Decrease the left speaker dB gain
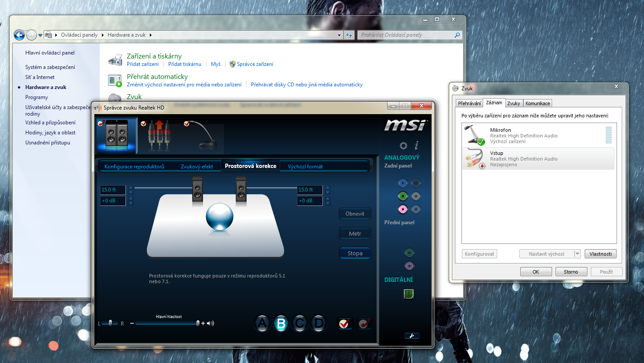 131,203
